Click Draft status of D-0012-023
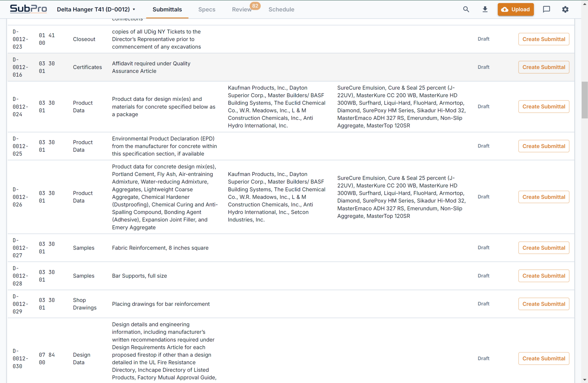This screenshot has height=383, width=588. coord(483,39)
